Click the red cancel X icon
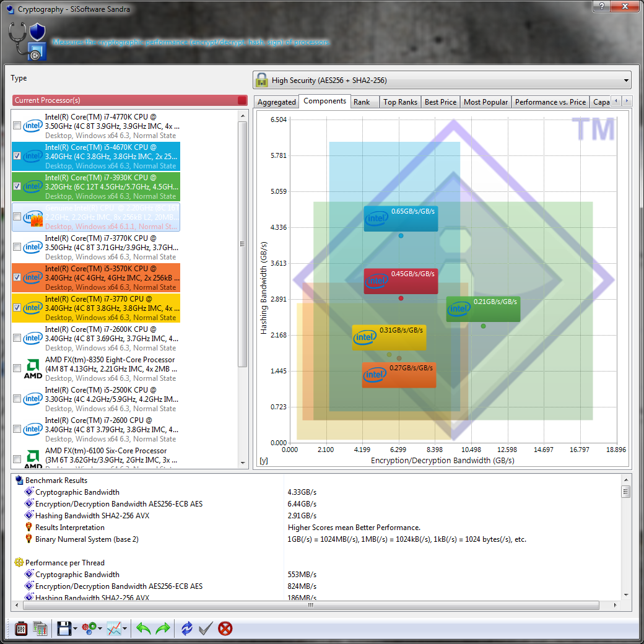This screenshot has width=644, height=644. [225, 629]
